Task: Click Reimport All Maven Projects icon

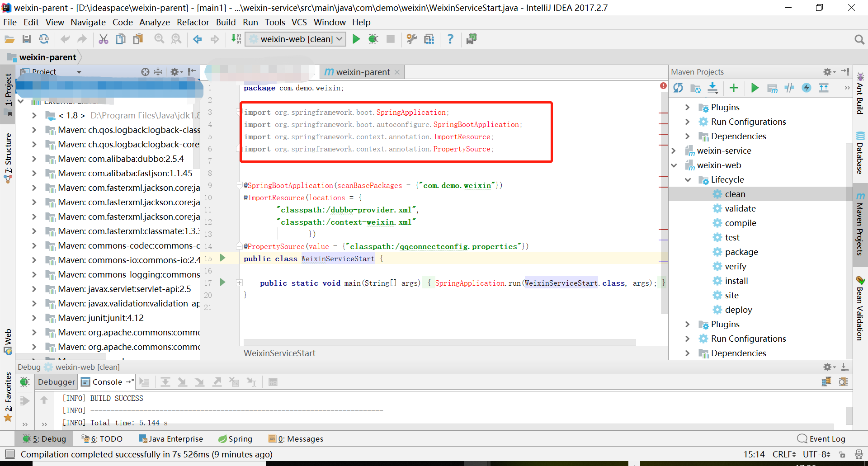Action: (x=678, y=88)
